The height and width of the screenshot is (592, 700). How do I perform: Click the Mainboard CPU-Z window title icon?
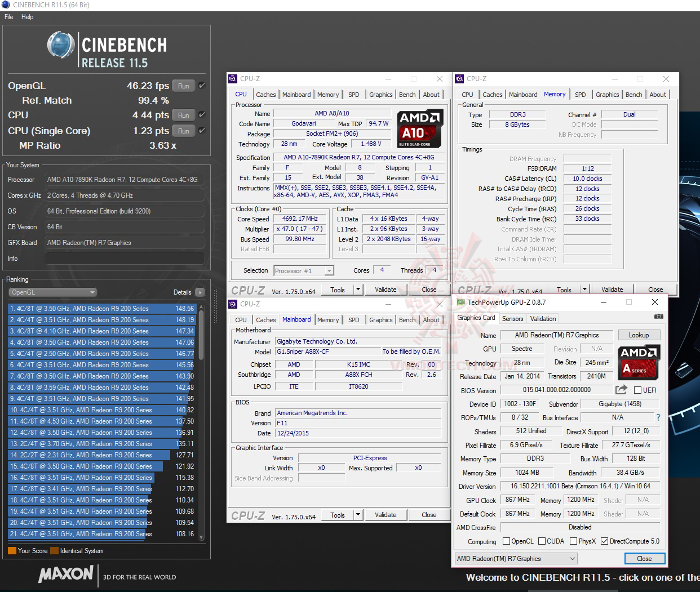pos(233,304)
